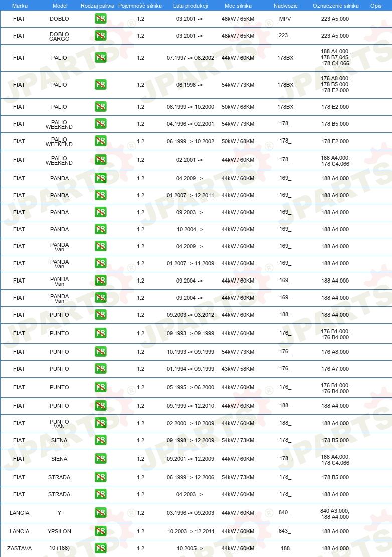Select the ZASTAVA brand cell
The image size is (392, 557).
(20, 548)
